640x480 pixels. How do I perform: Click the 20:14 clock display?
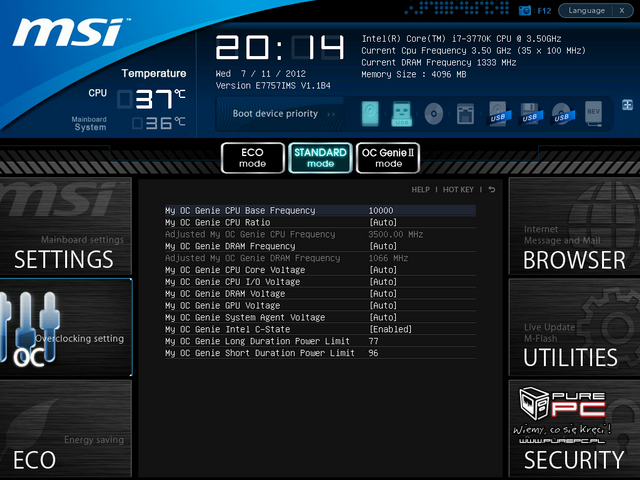pos(280,48)
